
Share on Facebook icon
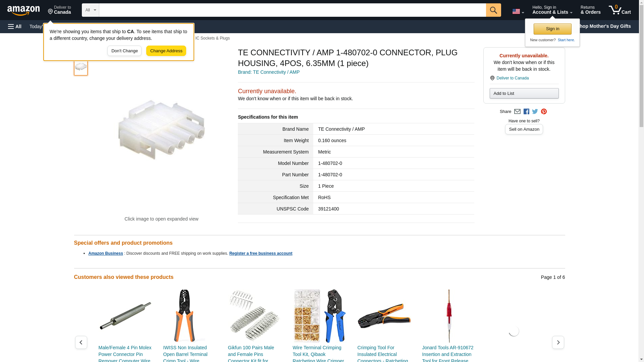526,112
